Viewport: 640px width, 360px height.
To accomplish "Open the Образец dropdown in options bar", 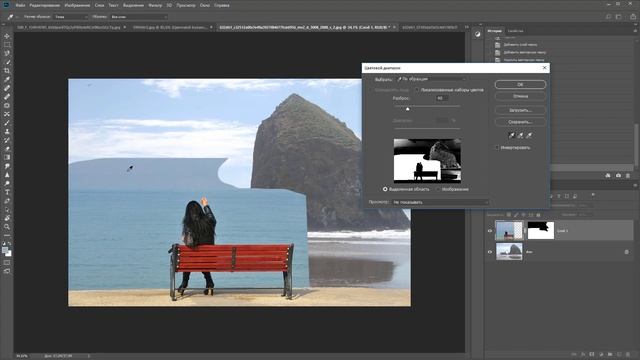I will [139, 17].
